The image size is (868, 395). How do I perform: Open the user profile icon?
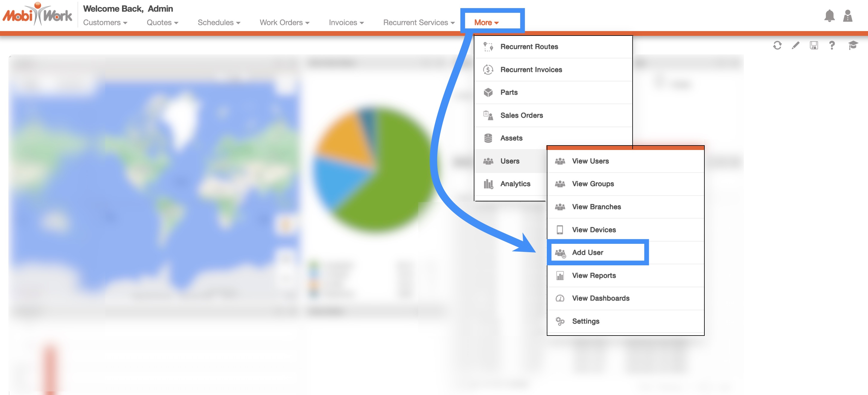tap(848, 16)
